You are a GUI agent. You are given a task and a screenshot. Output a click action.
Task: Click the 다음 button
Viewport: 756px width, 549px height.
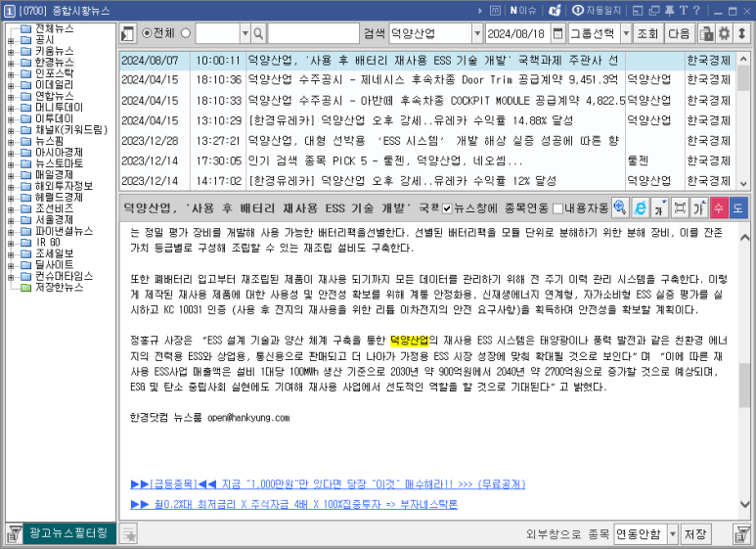click(x=679, y=33)
